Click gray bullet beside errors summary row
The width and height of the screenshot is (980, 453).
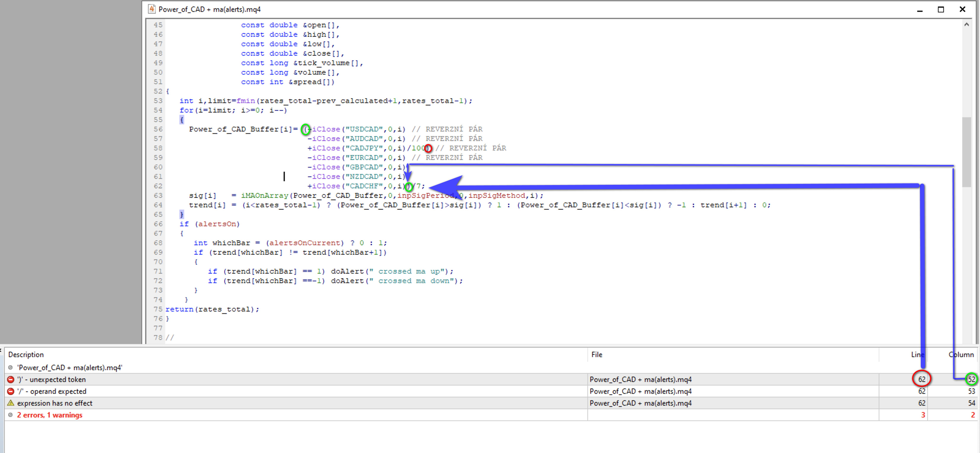pyautogui.click(x=11, y=415)
